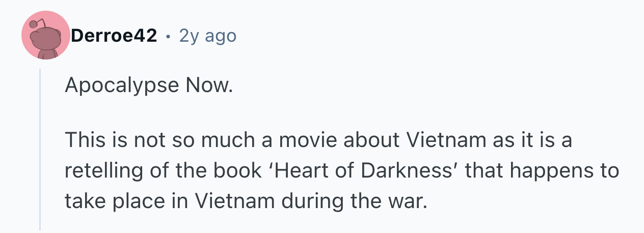Viewport: 644px width, 233px height.
Task: Click the "2y ago" comment timestamp
Action: (208, 36)
